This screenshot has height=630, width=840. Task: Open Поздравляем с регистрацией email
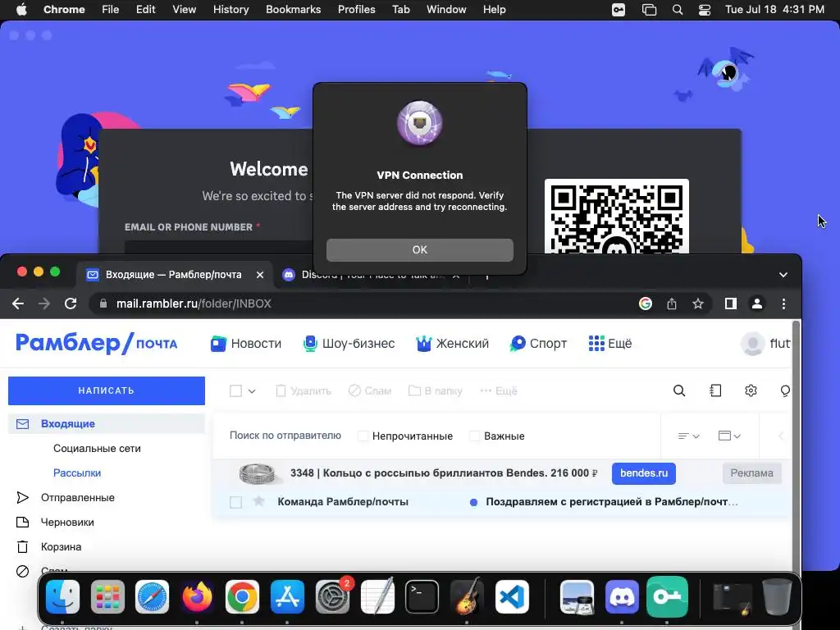point(611,502)
